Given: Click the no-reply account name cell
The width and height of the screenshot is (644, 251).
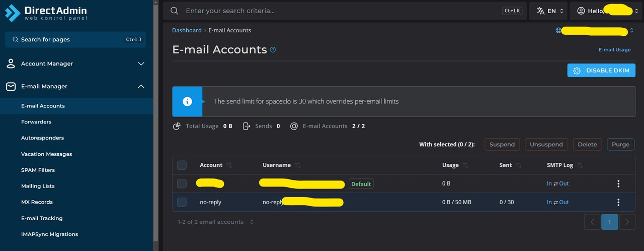Looking at the screenshot, I should pyautogui.click(x=210, y=202).
